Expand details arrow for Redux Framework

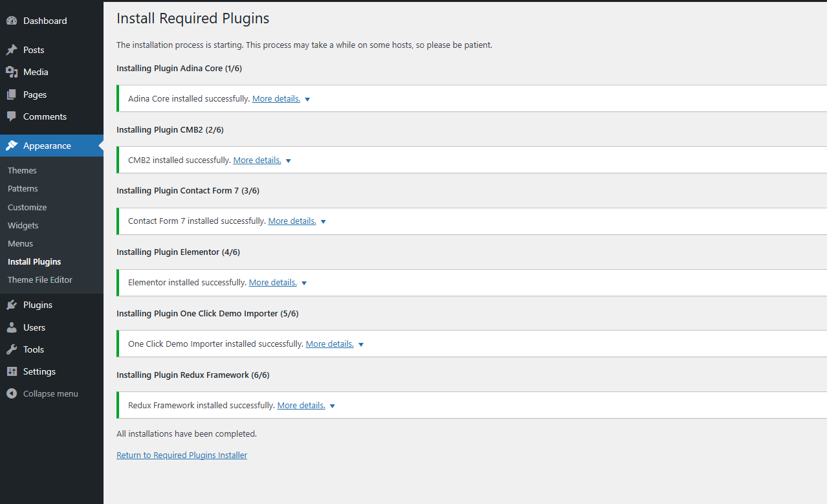333,406
